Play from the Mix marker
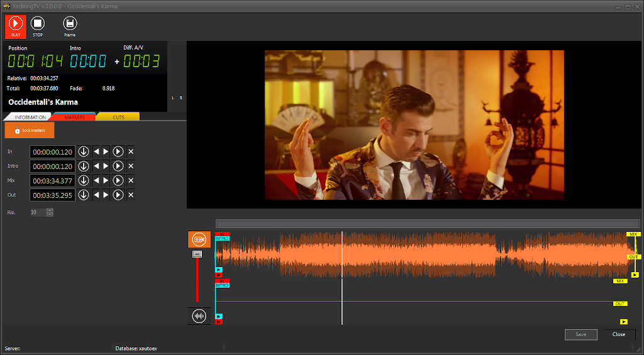This screenshot has width=644, height=355. pyautogui.click(x=118, y=180)
